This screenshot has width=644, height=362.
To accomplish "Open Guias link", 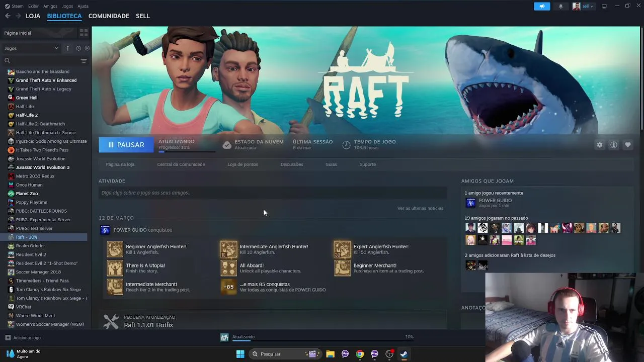I will (x=331, y=164).
